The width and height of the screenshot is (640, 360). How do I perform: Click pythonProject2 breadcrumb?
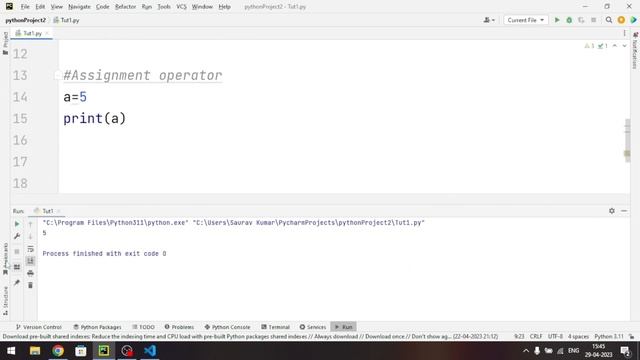tap(25, 20)
